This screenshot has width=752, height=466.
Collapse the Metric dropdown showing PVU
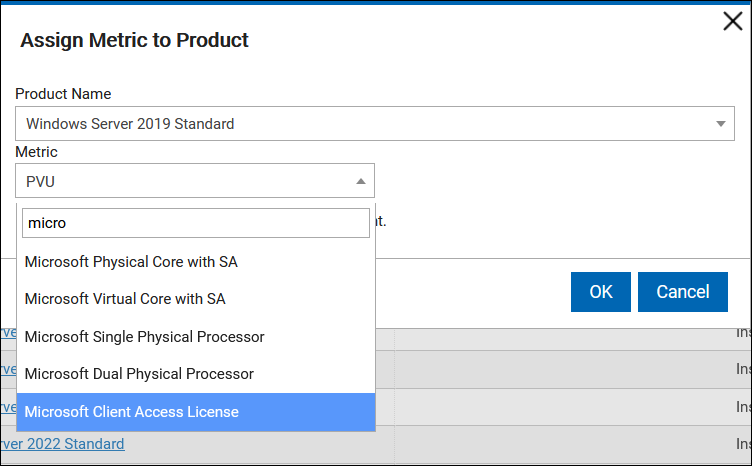click(195, 181)
